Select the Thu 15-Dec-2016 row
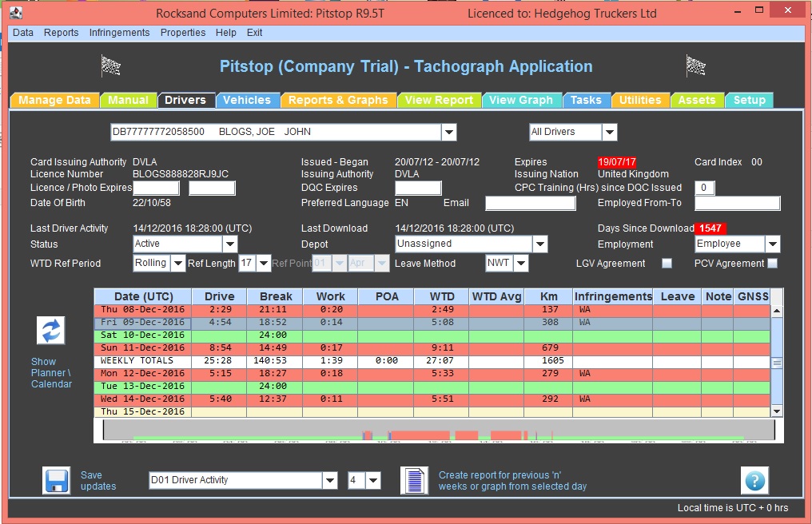Image resolution: width=812 pixels, height=524 pixels. (432, 411)
